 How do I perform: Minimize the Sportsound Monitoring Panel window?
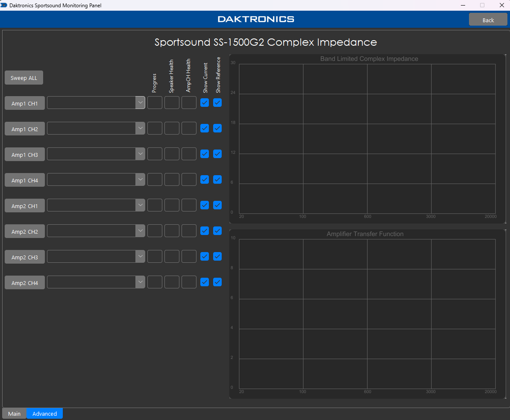[463, 5]
